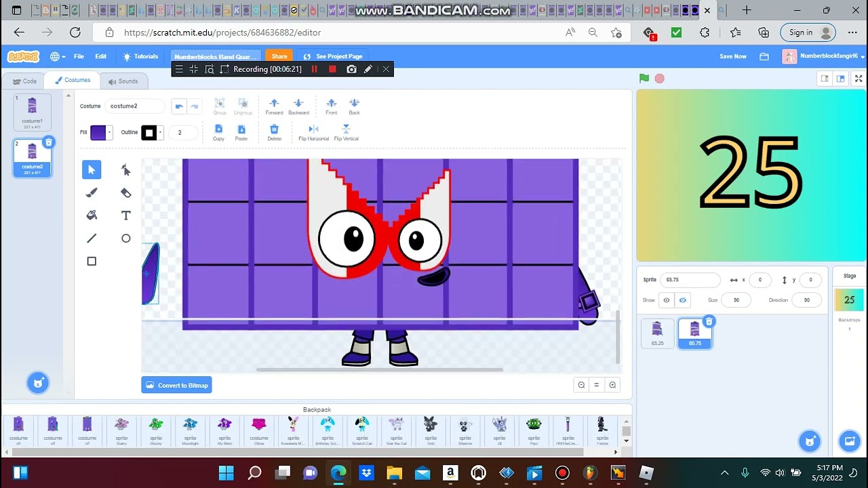
Task: Open the Choose a Sprite menu
Action: (x=809, y=441)
